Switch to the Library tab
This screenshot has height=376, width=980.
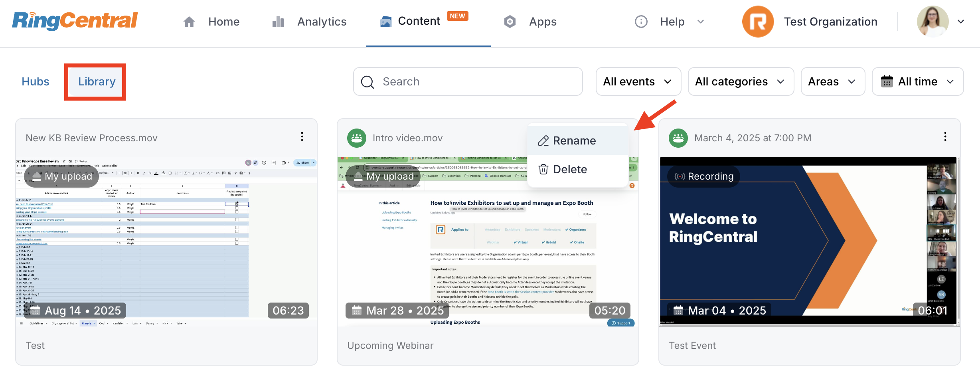pos(97,81)
